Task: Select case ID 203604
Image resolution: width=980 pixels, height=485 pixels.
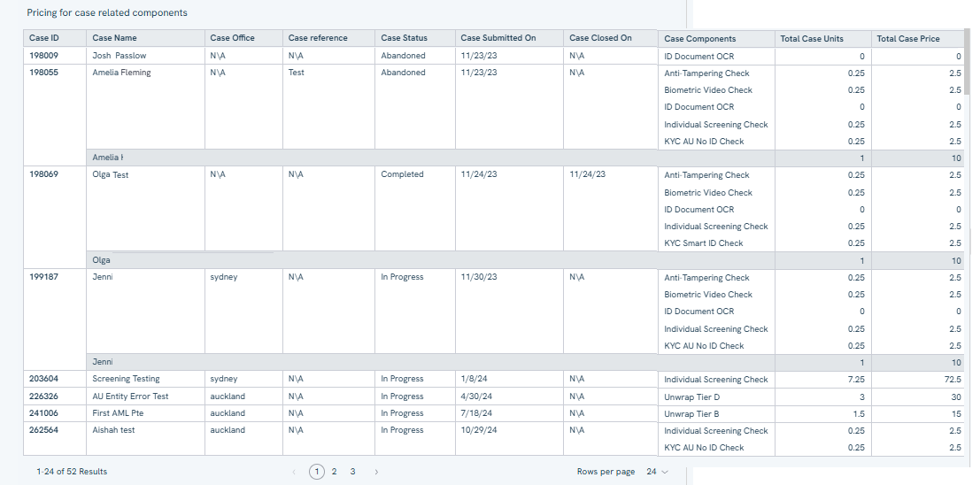Action: pyautogui.click(x=43, y=379)
